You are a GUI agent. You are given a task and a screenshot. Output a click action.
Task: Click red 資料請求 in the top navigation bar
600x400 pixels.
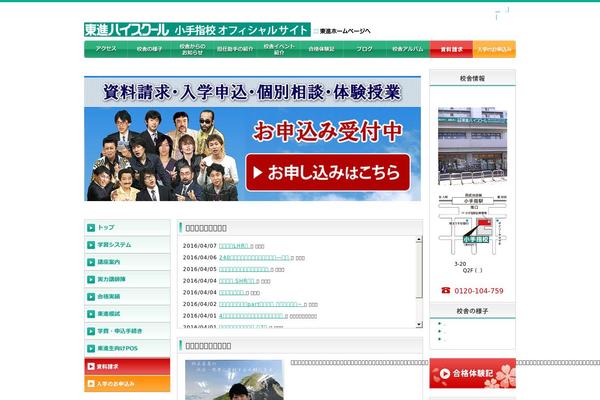(452, 49)
